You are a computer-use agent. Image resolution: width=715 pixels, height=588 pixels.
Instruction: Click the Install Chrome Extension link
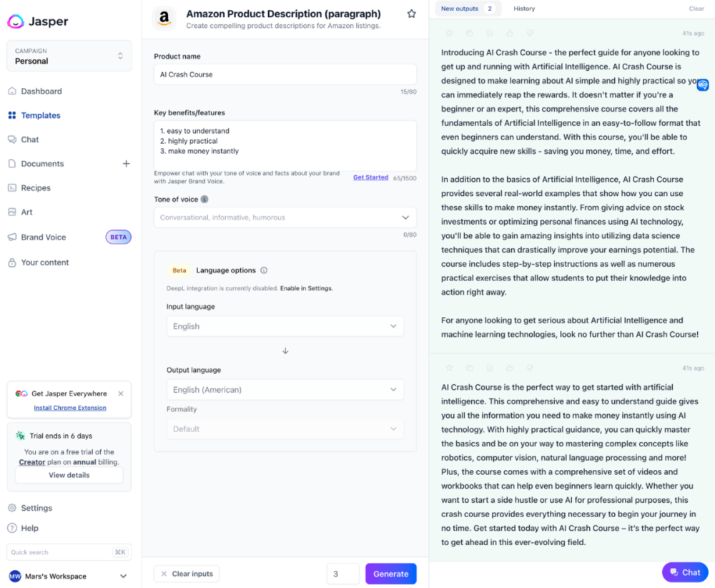[x=70, y=408]
